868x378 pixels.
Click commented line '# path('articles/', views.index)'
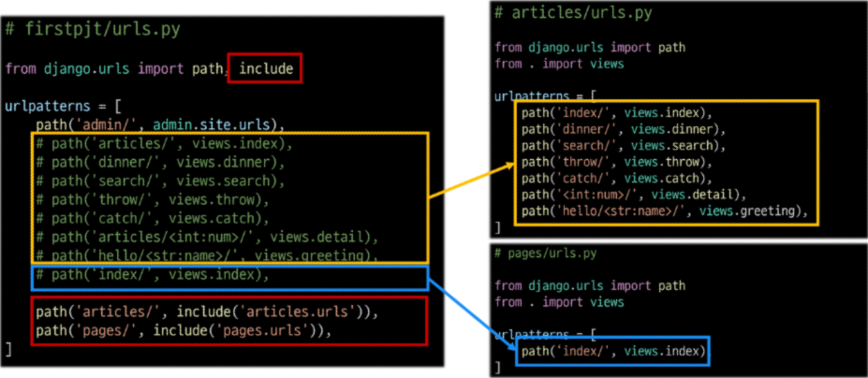(x=164, y=144)
